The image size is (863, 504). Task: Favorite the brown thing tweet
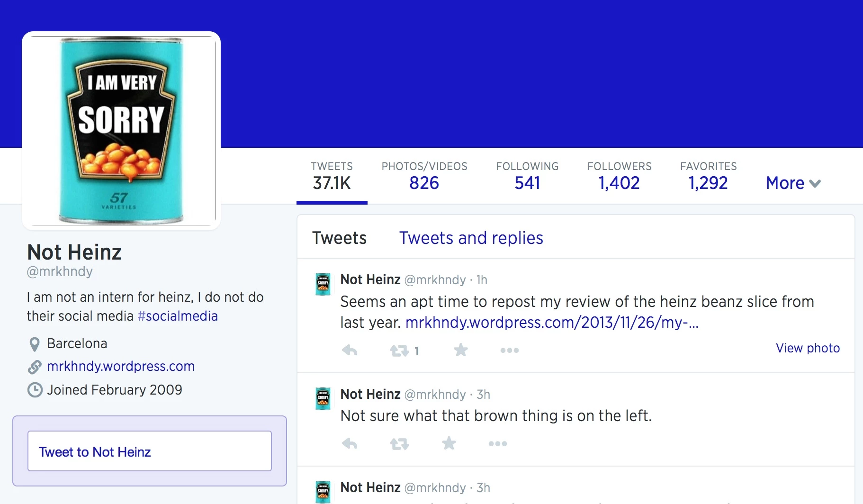449,443
